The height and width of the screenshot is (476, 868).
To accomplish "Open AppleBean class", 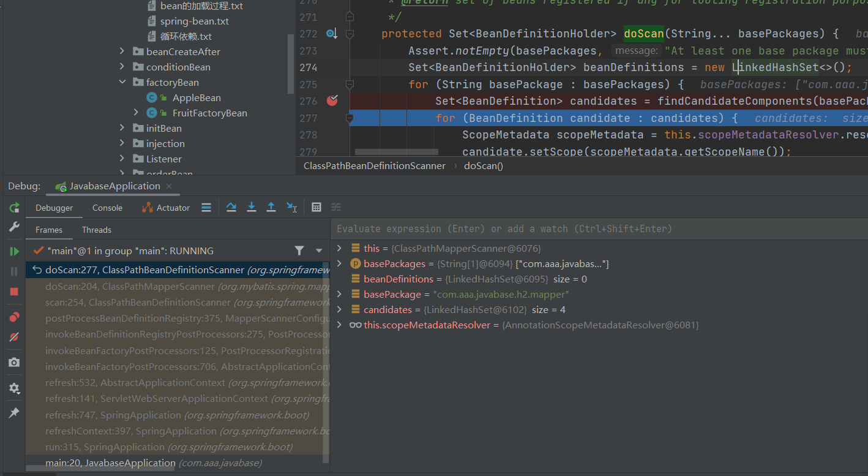I will [196, 97].
